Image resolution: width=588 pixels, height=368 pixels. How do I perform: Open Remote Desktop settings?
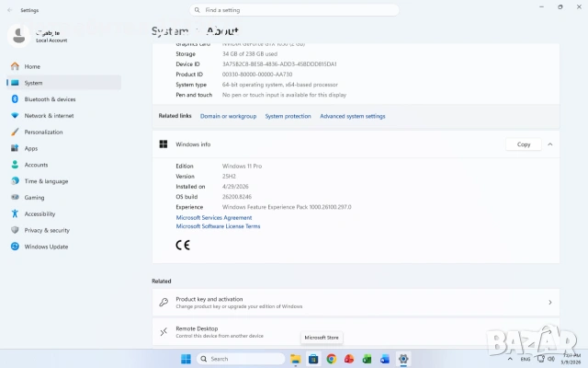356,331
